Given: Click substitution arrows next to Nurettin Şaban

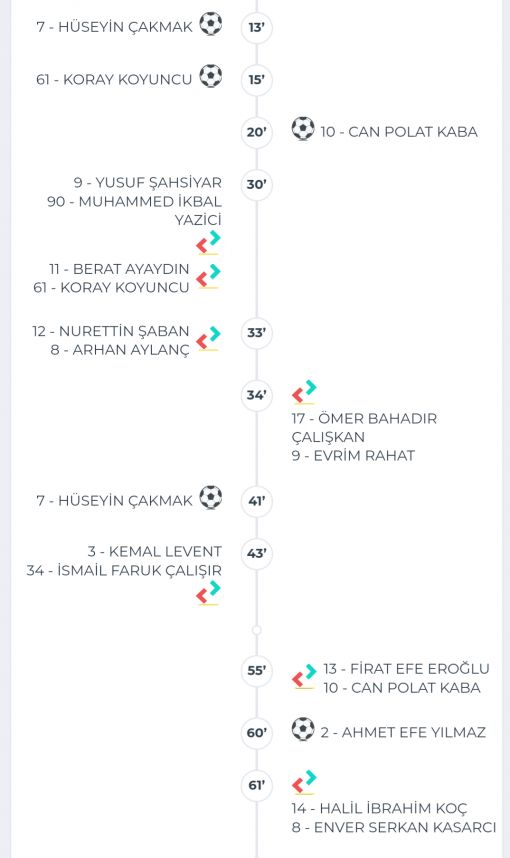Looking at the screenshot, I should (x=208, y=338).
